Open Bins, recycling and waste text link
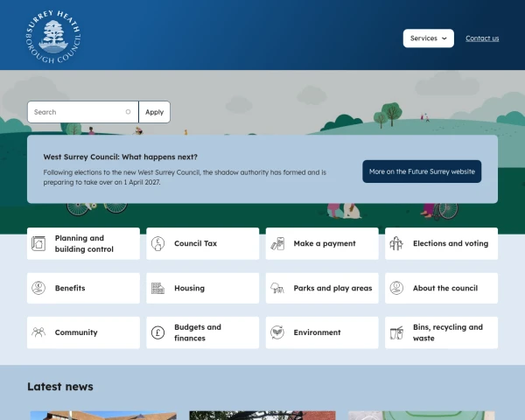 (x=448, y=332)
